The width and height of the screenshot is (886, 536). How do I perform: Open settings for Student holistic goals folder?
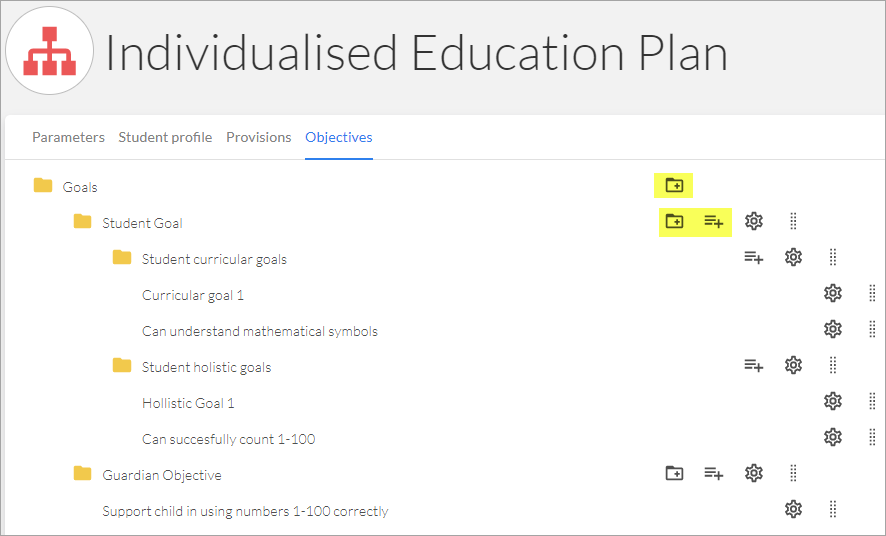point(793,365)
